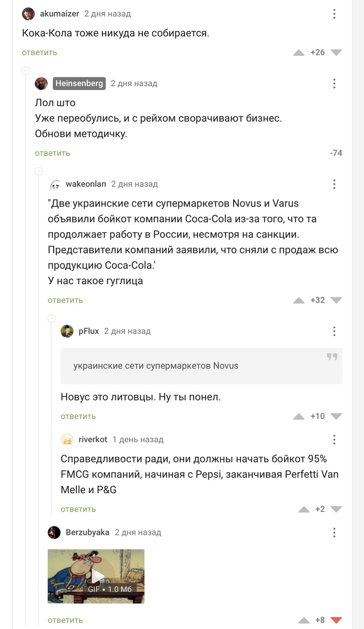Click riverkot's avatar icon
Viewport: 364px width, 629px height.
[x=67, y=440]
